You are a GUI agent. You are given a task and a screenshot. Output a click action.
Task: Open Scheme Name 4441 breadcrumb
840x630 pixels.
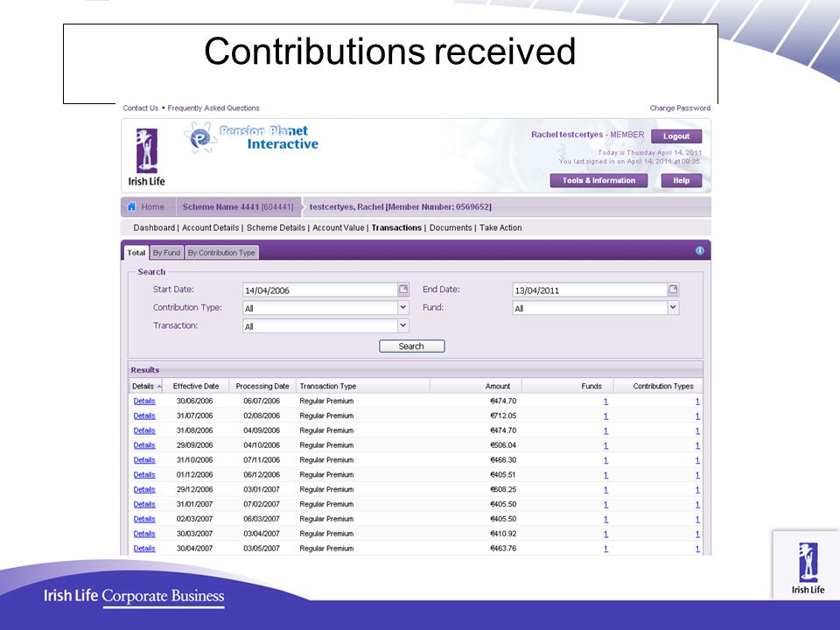(238, 206)
